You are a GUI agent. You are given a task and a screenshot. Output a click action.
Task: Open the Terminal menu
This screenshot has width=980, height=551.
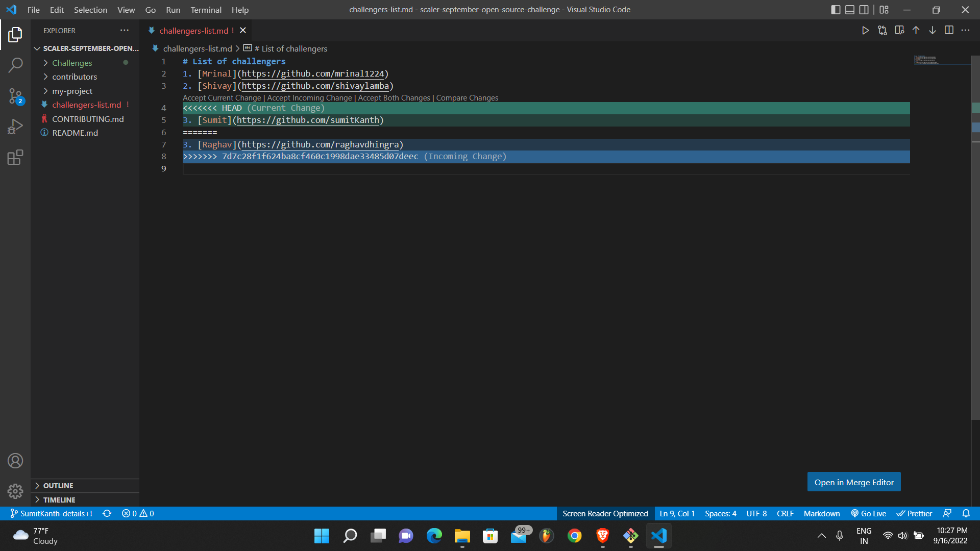click(206, 10)
